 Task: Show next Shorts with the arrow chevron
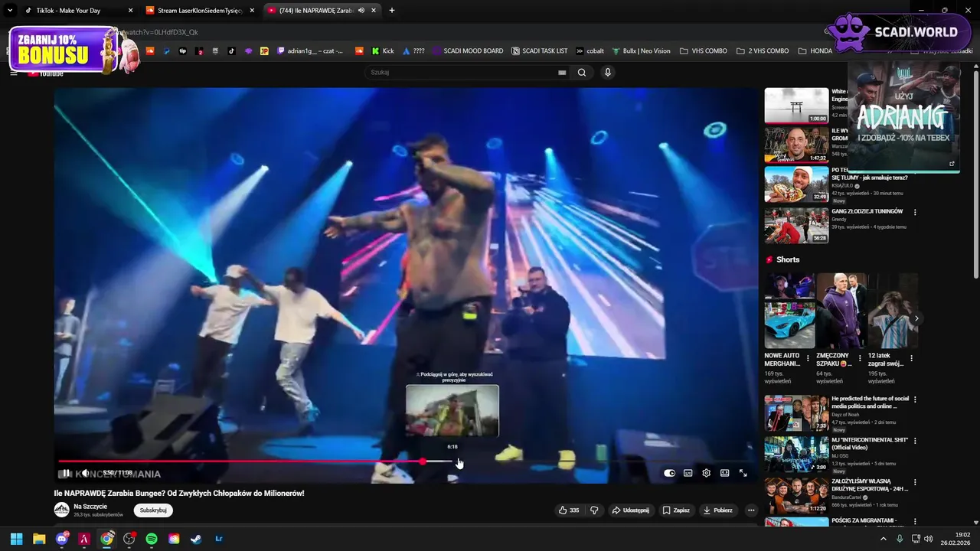[x=916, y=318]
